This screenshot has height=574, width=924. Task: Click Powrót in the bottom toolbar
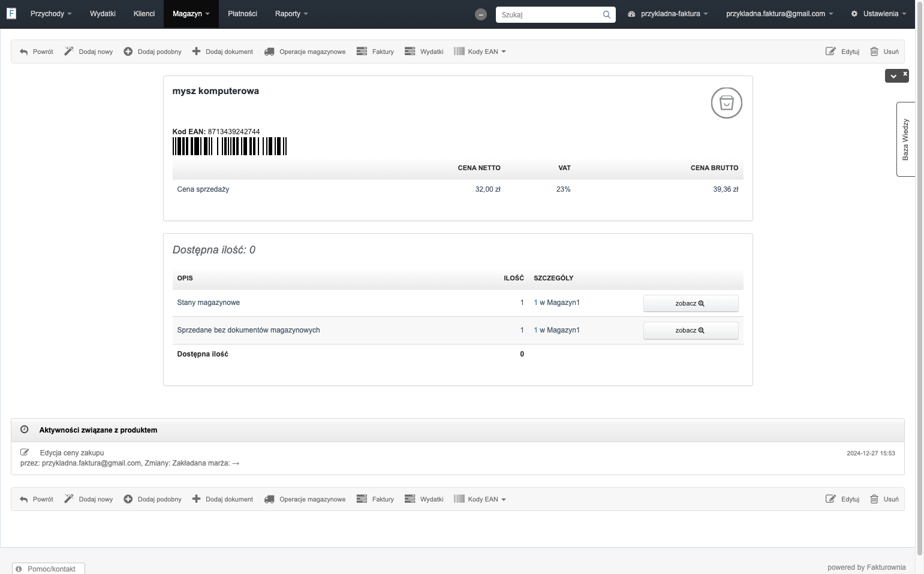(36, 499)
